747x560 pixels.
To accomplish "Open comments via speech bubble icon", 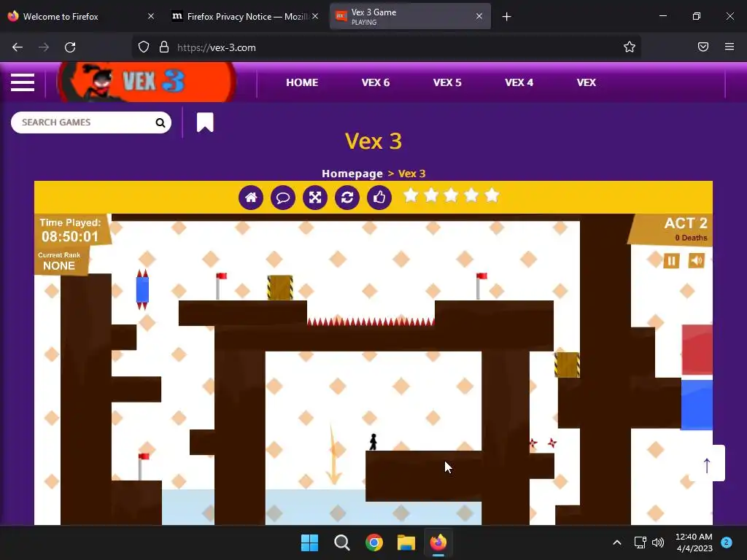I will coord(283,197).
